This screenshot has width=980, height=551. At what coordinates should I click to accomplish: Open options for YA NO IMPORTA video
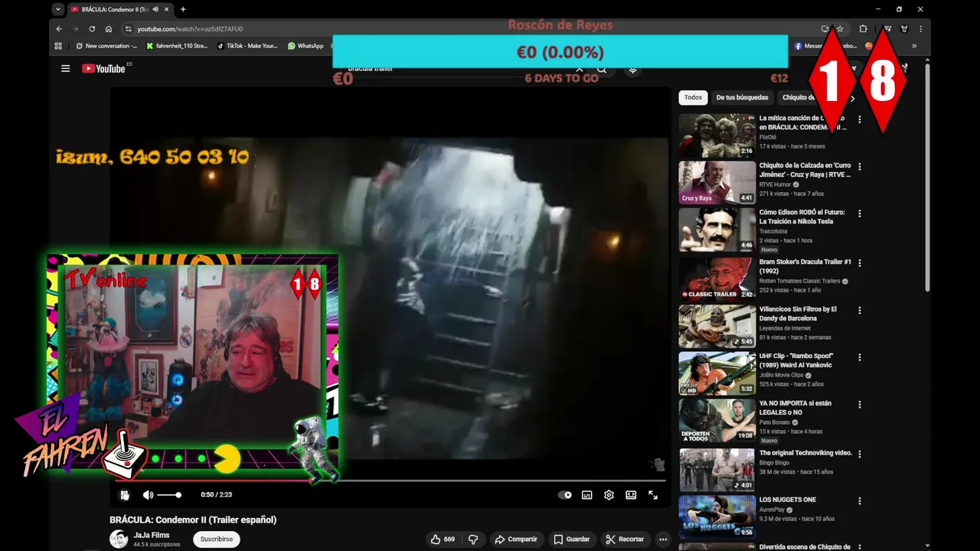[860, 405]
